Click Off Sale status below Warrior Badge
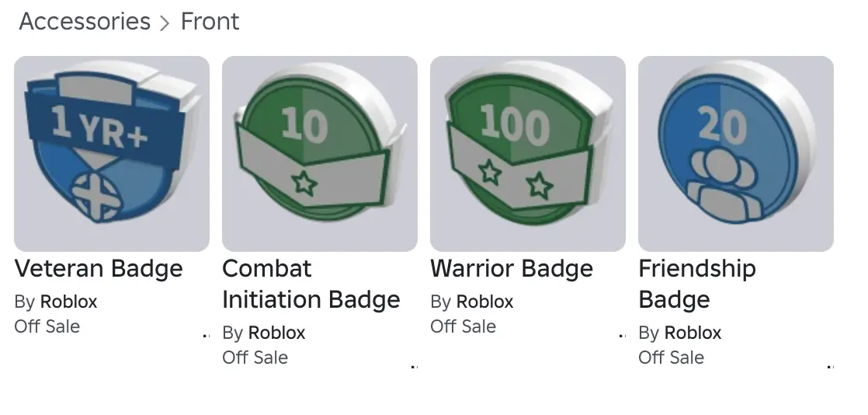 point(464,326)
